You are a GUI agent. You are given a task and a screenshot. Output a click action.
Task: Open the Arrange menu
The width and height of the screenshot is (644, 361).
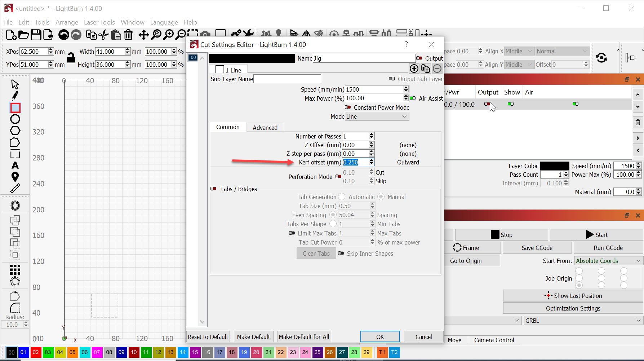67,22
